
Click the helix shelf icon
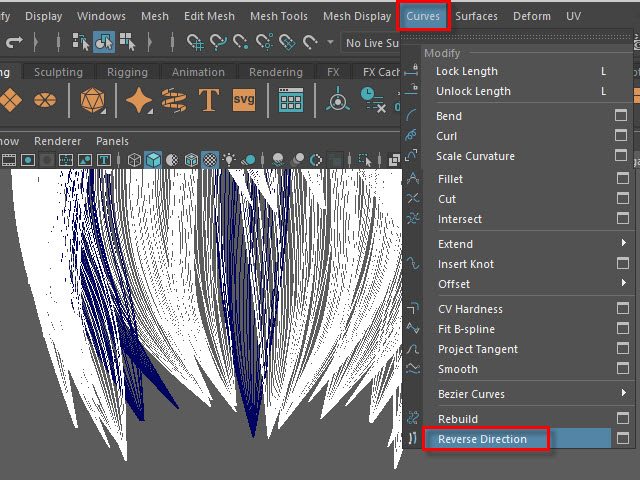tap(173, 100)
